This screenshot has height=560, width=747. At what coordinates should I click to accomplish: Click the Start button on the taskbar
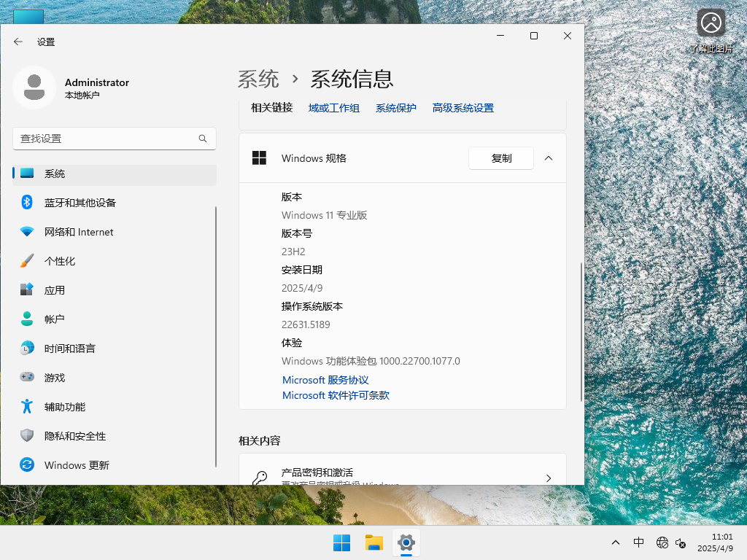341,542
